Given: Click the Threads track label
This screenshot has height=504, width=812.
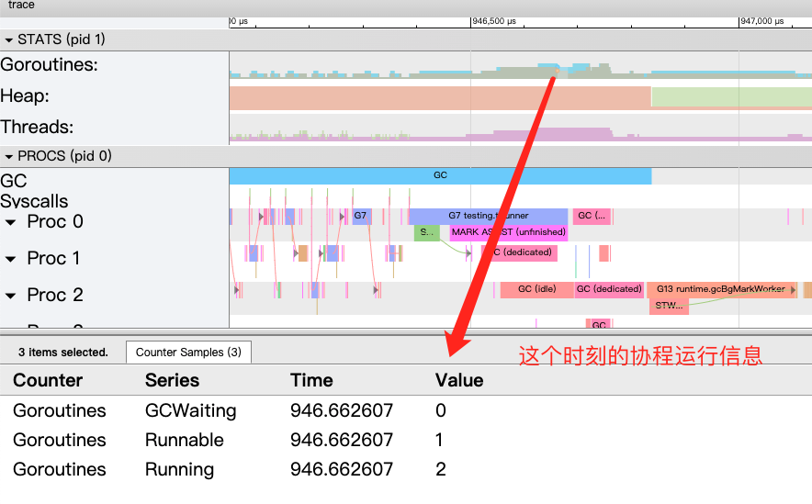Looking at the screenshot, I should pos(37,128).
